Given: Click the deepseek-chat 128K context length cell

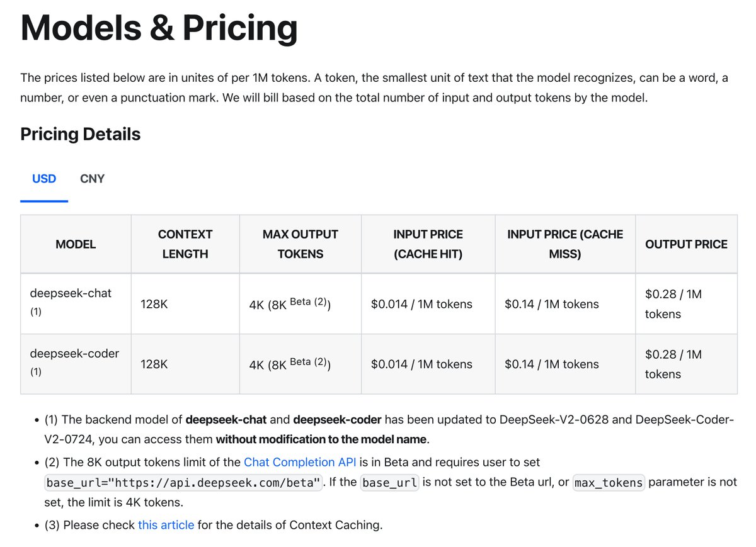Looking at the screenshot, I should coord(154,305).
